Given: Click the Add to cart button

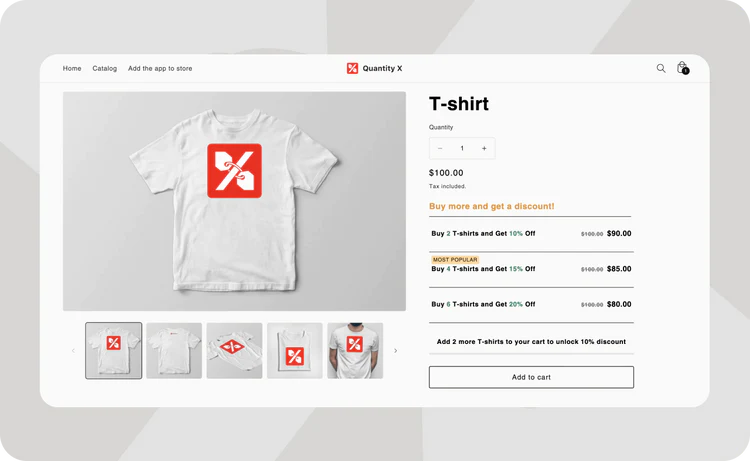Looking at the screenshot, I should (x=531, y=377).
